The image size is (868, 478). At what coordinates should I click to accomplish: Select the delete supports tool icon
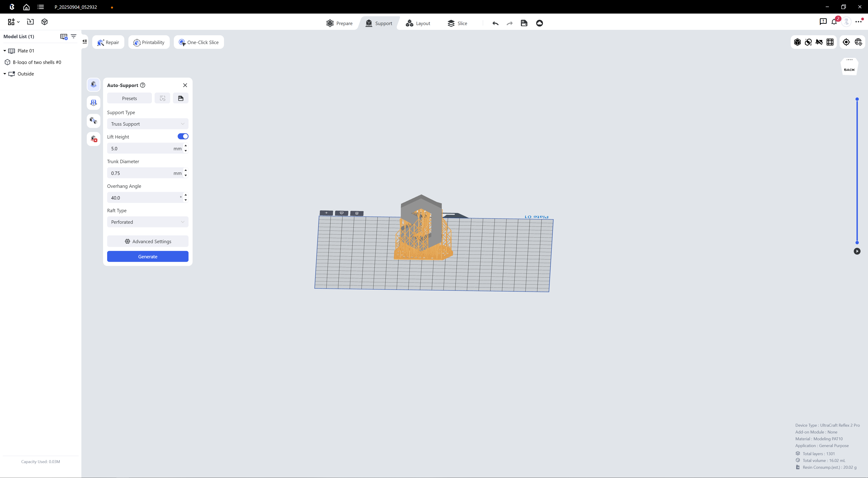point(94,139)
